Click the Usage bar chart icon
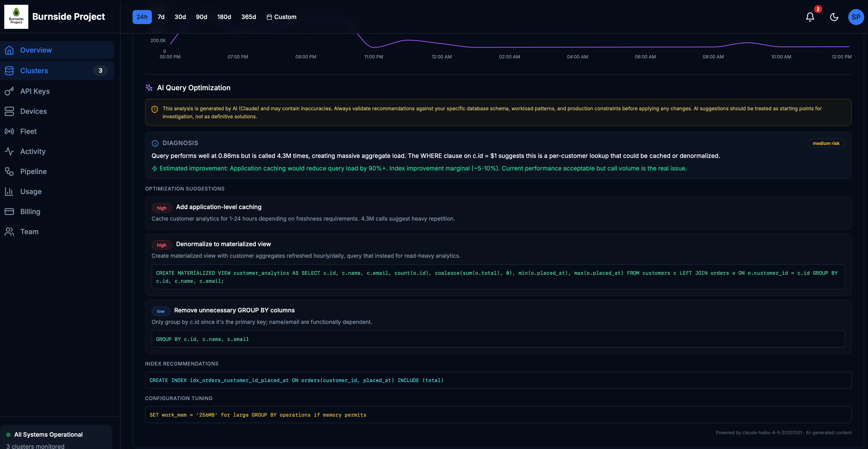The width and height of the screenshot is (868, 449). [9, 192]
